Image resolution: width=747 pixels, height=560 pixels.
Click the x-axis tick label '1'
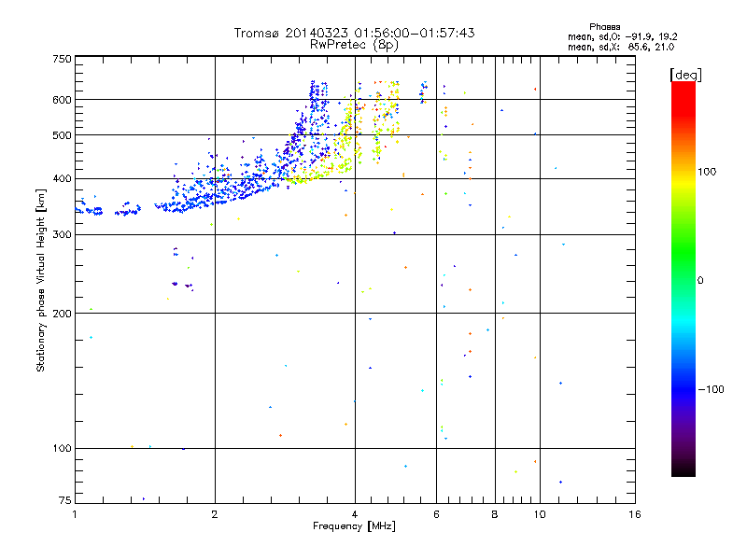coord(75,514)
